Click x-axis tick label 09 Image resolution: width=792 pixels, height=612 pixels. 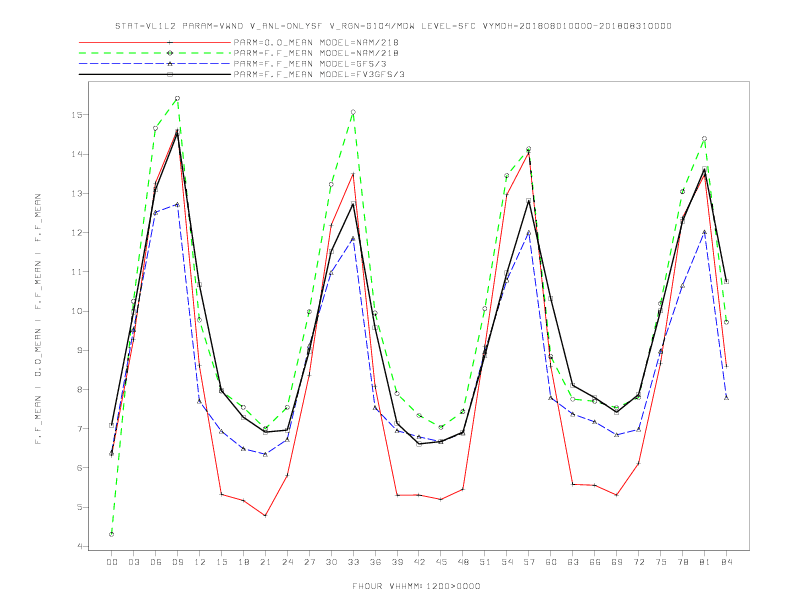(177, 562)
